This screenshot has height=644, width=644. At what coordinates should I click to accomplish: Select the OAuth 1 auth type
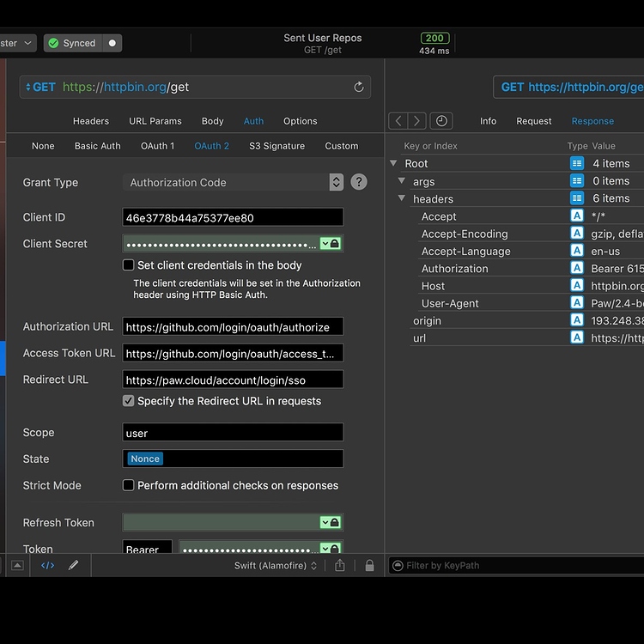[157, 146]
